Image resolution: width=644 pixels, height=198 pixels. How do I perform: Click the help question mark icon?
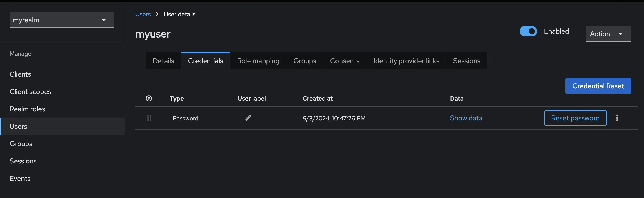[149, 98]
